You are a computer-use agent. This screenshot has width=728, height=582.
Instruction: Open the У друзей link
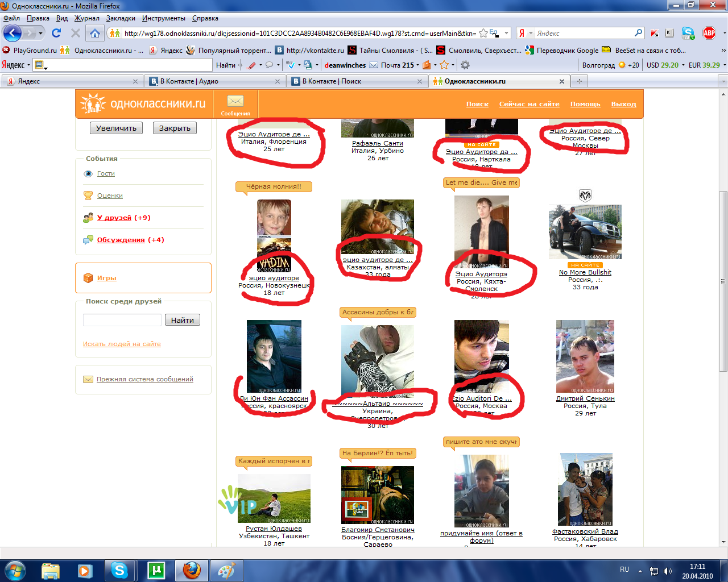click(x=114, y=218)
